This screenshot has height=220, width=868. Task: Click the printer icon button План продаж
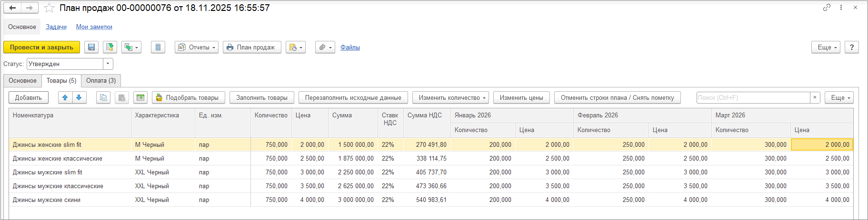click(x=252, y=48)
